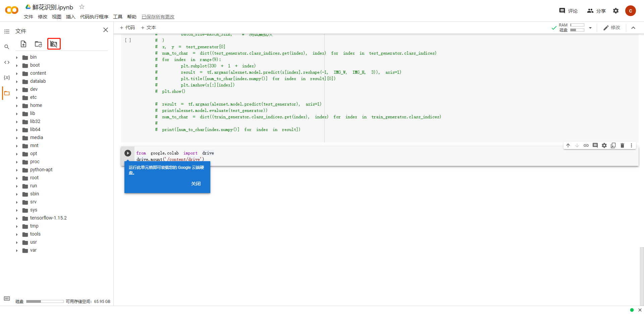The image size is (644, 314).
Task: Select the var folder
Action: (33, 250)
